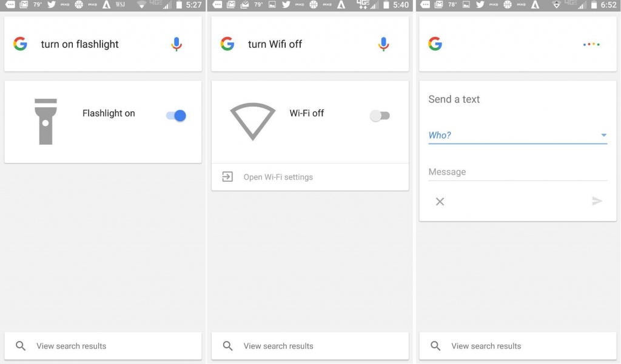
Task: Open the Wi-Fi settings link
Action: [278, 177]
